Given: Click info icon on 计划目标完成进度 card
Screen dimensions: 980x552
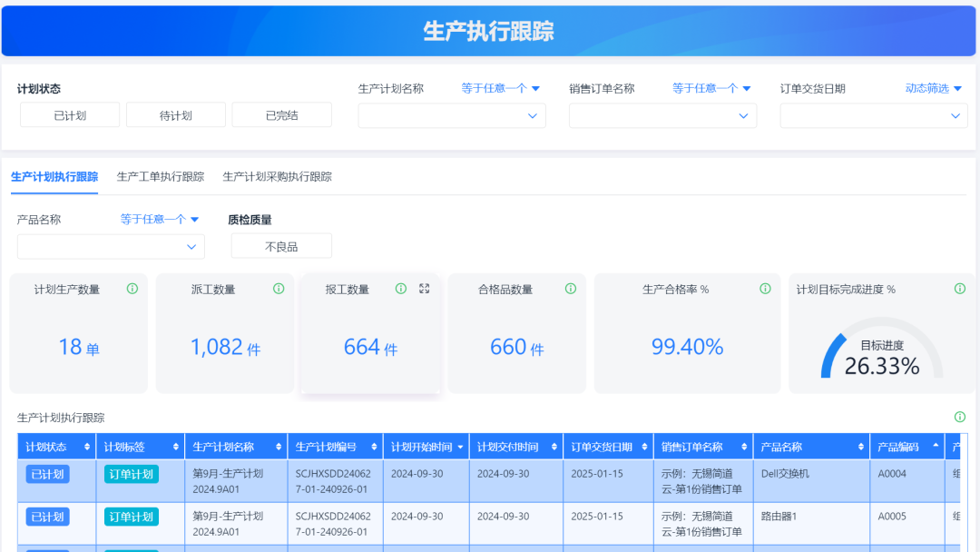Looking at the screenshot, I should [960, 289].
